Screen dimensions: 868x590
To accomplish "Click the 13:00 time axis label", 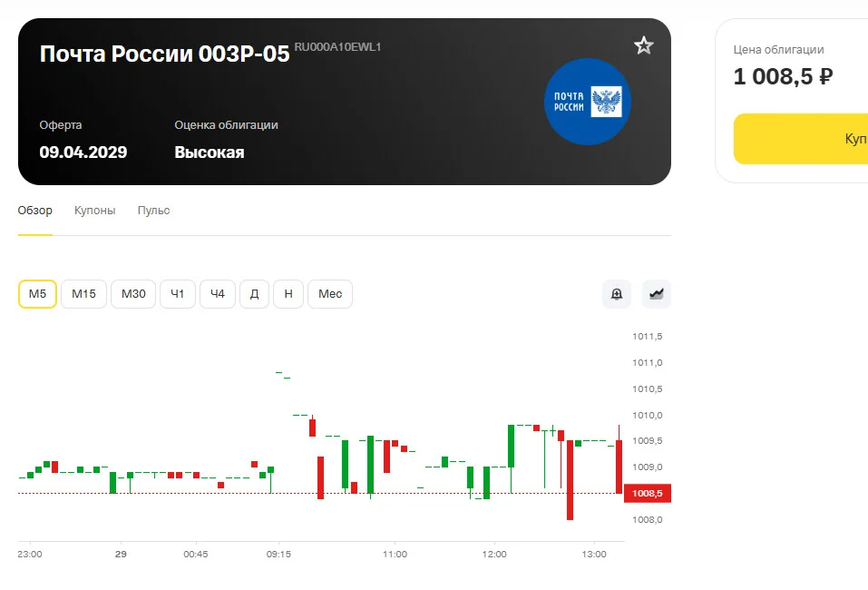I will coord(594,554).
